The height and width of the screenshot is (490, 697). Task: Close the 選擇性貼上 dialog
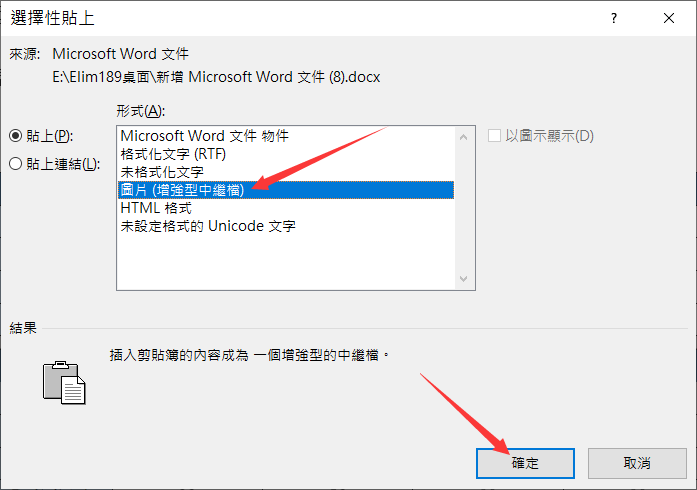coord(669,18)
